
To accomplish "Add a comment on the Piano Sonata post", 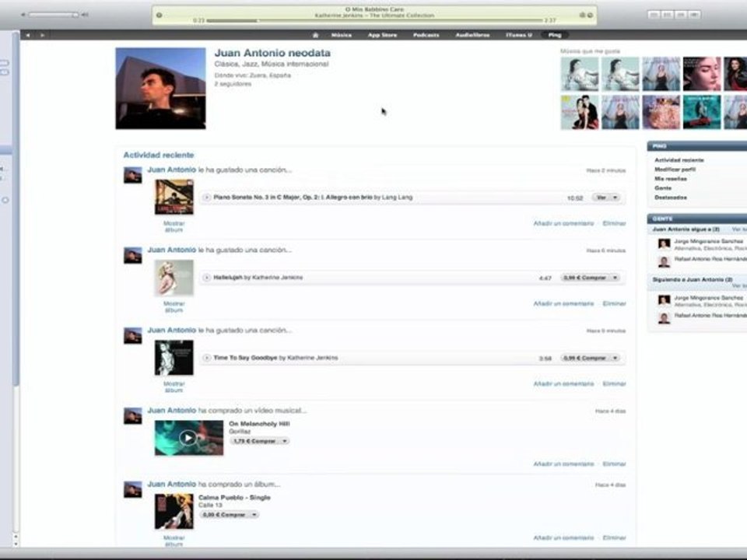I will pyautogui.click(x=563, y=223).
